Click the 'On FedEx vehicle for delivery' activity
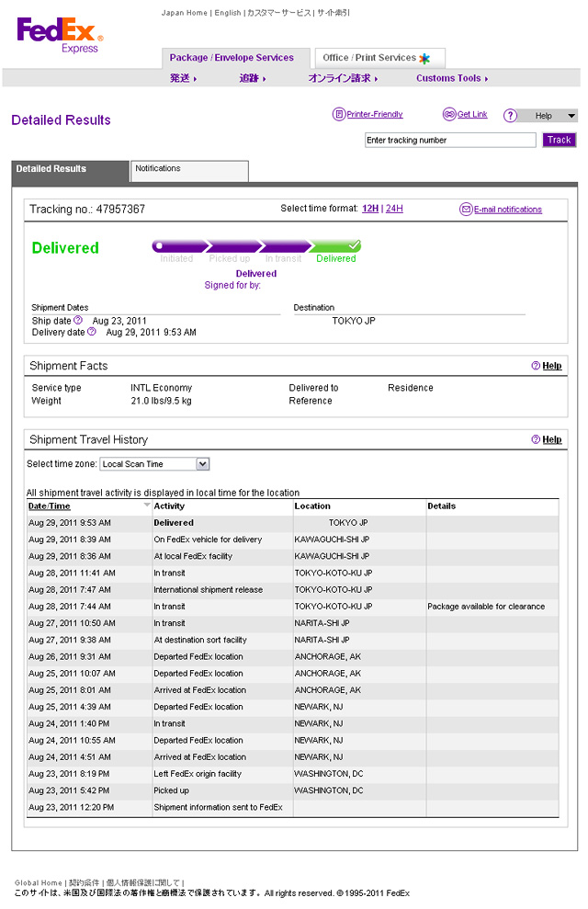 [x=208, y=540]
